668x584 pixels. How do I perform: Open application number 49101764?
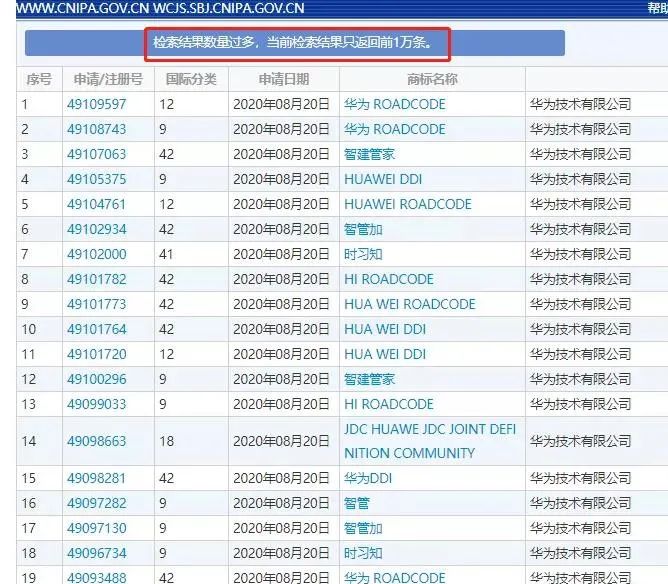click(x=97, y=329)
